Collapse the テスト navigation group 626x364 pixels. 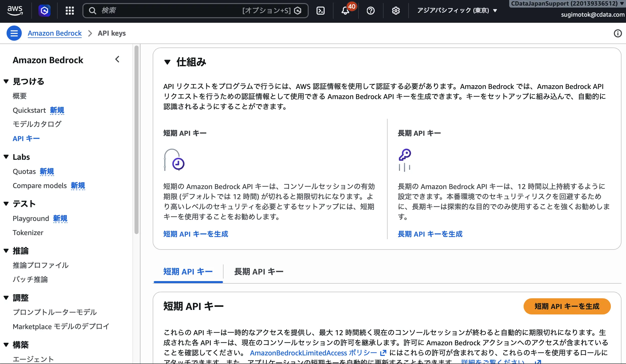click(x=6, y=204)
